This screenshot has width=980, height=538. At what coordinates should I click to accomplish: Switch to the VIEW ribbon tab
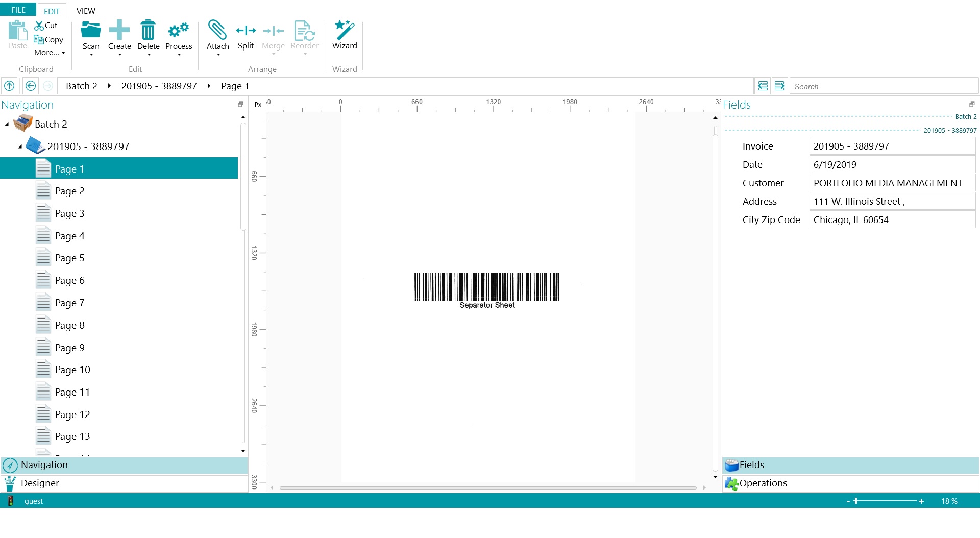click(86, 11)
